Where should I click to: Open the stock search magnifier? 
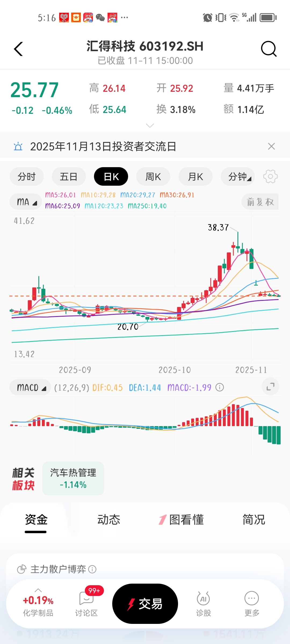click(269, 49)
